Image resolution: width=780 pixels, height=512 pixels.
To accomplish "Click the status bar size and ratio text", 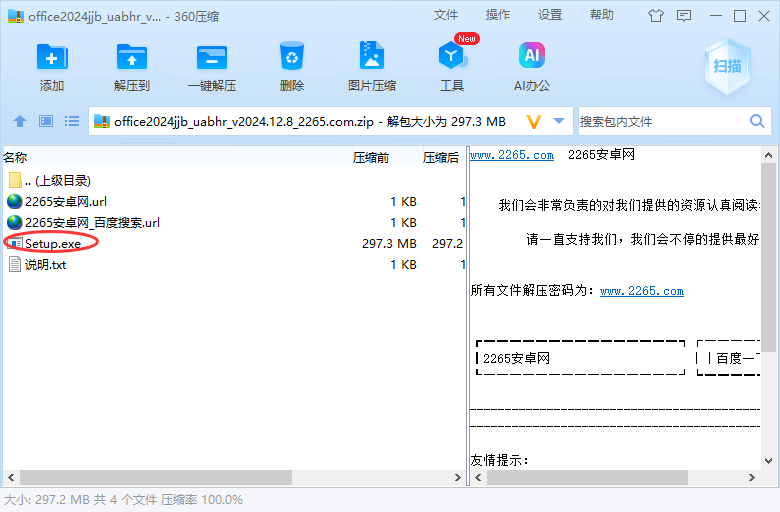I will pos(123,500).
